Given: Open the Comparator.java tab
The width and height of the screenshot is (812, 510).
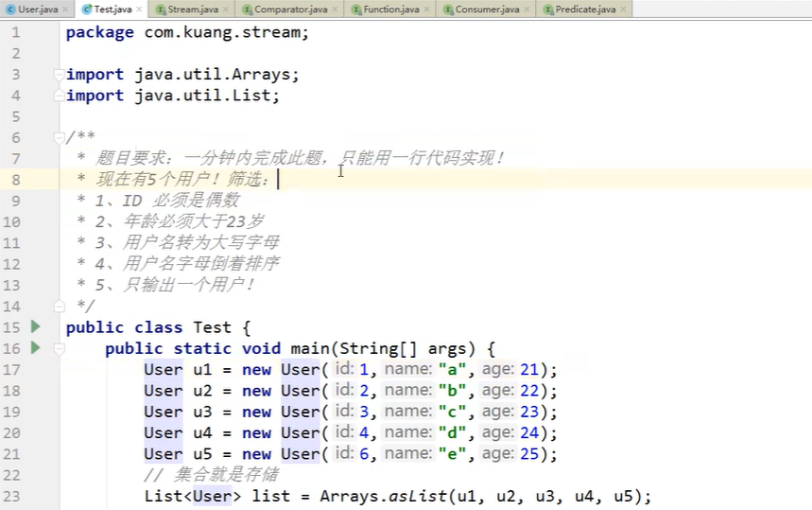Looking at the screenshot, I should pyautogui.click(x=290, y=9).
